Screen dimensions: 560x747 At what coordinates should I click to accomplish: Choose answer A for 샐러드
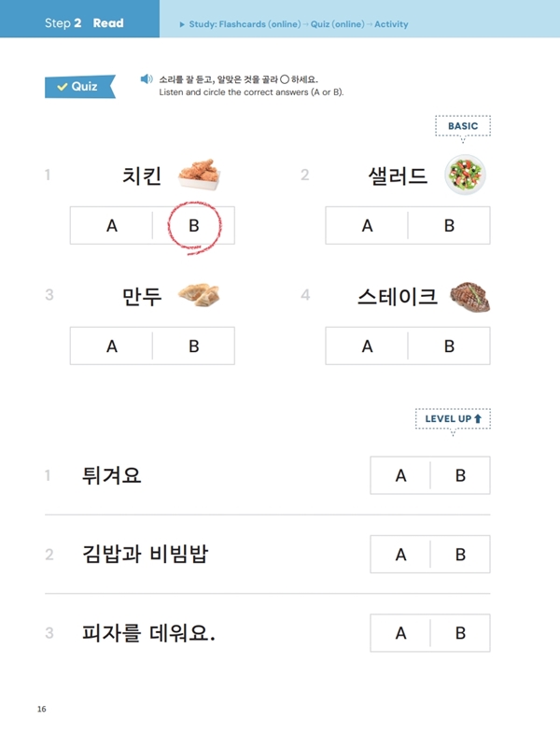tap(367, 225)
